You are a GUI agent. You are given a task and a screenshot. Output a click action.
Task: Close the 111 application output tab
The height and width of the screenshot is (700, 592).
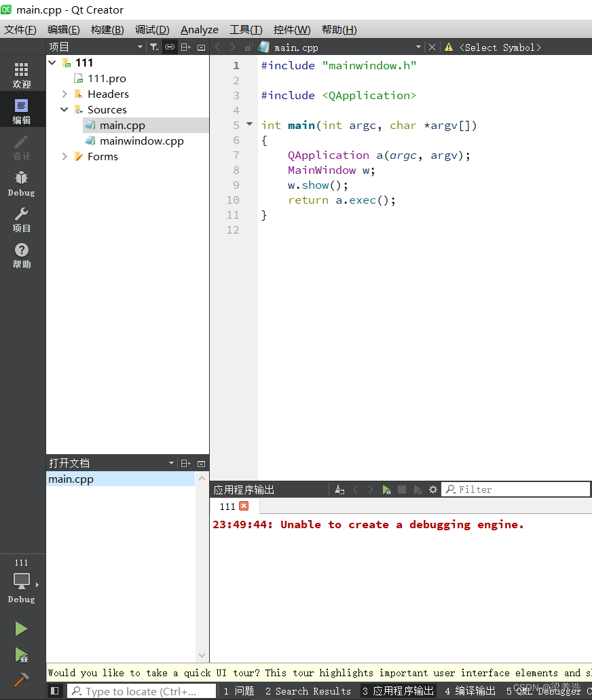click(244, 506)
